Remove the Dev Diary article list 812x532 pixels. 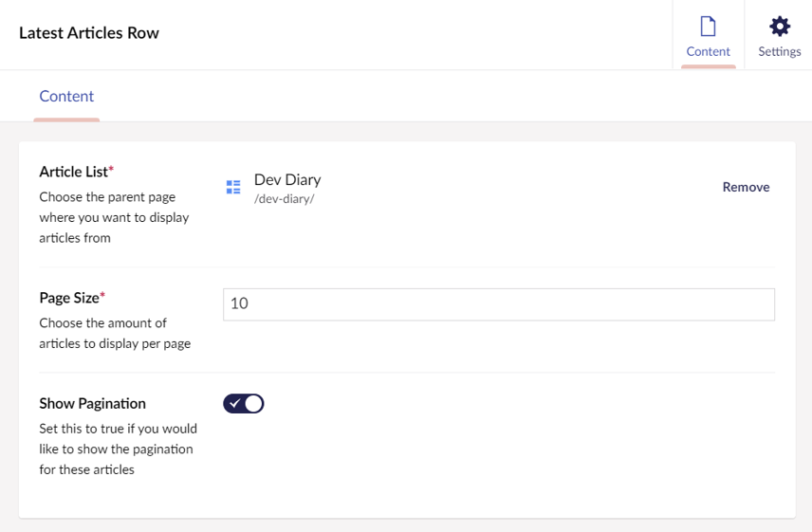point(746,187)
